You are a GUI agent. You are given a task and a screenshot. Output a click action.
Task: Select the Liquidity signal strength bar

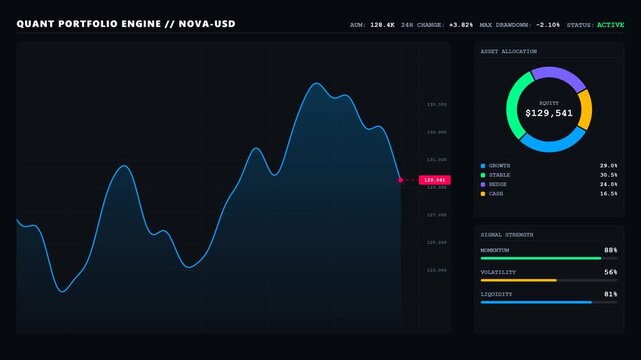pyautogui.click(x=549, y=302)
